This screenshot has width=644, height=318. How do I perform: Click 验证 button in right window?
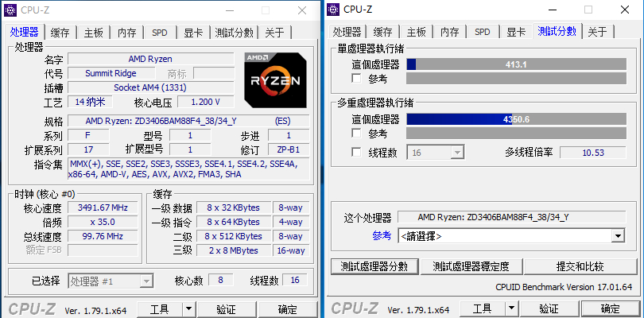coord(549,308)
